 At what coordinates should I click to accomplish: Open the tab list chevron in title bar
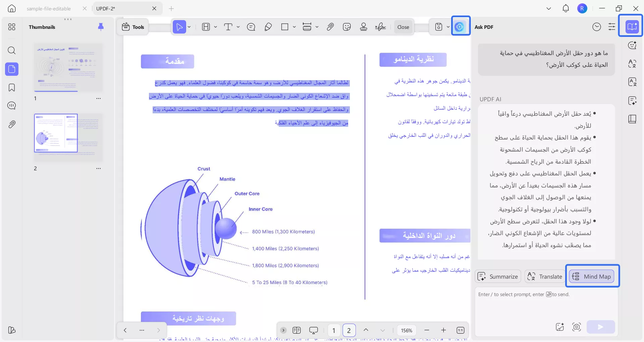tap(549, 8)
